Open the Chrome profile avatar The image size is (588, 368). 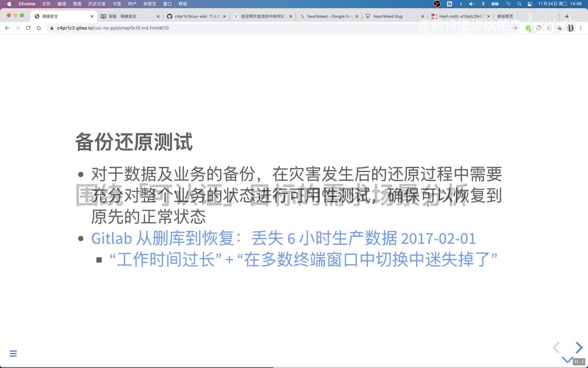(571, 28)
